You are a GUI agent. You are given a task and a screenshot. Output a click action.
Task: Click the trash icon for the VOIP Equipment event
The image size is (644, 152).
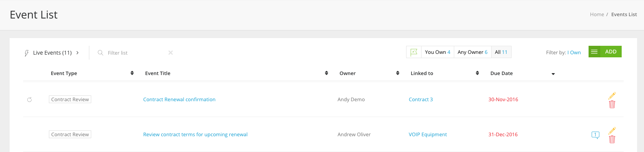click(612, 139)
